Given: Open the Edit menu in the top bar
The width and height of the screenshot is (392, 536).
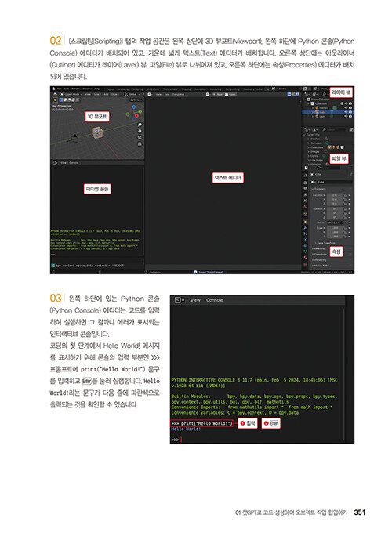Looking at the screenshot, I should tap(67, 89).
